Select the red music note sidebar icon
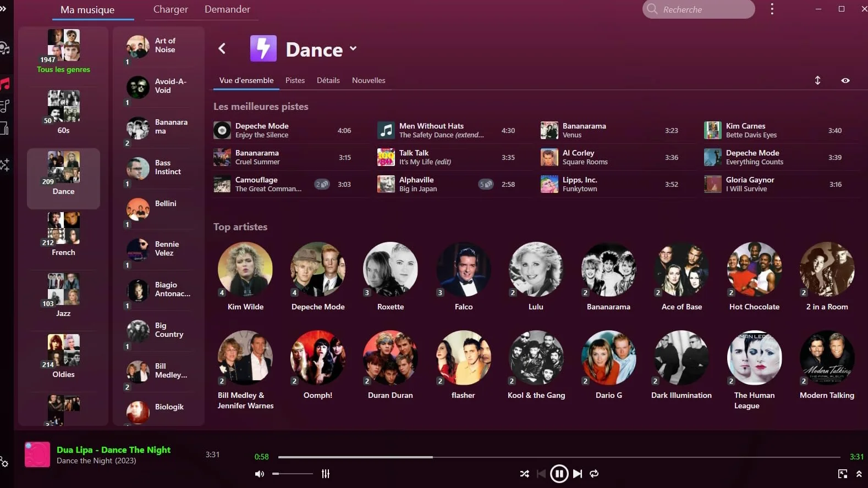The image size is (868, 488). 5,84
